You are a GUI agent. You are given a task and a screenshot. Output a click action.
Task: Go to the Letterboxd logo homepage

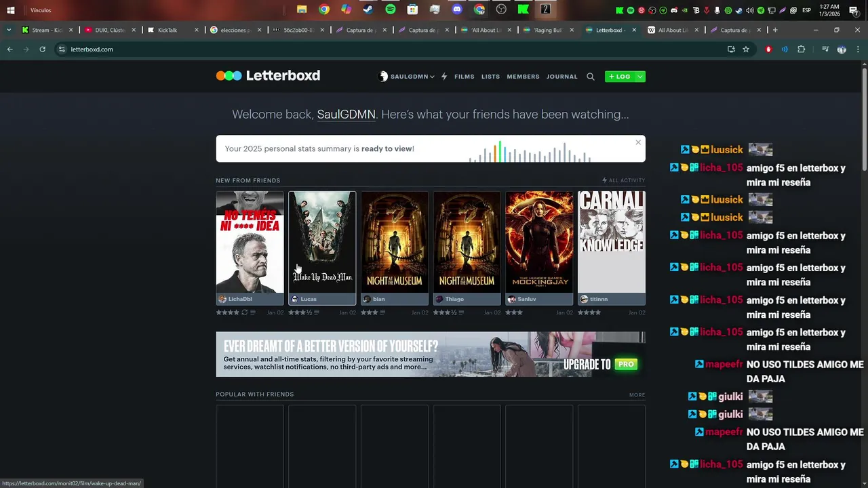(268, 76)
